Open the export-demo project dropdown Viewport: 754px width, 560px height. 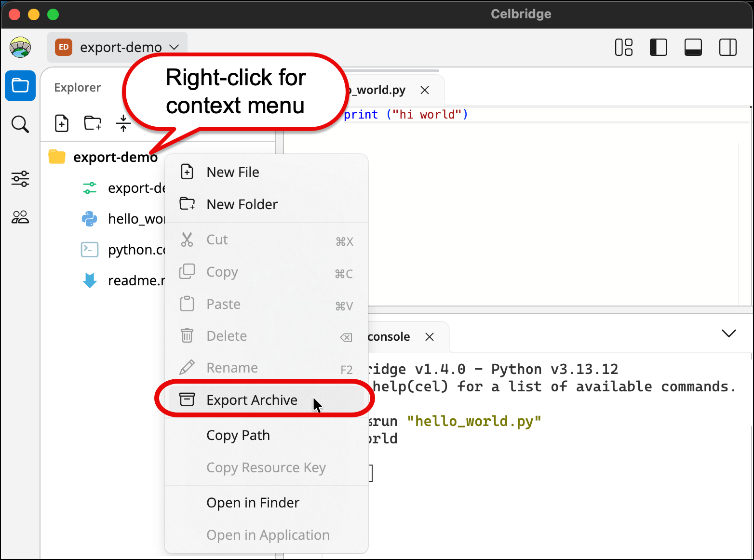pyautogui.click(x=117, y=47)
